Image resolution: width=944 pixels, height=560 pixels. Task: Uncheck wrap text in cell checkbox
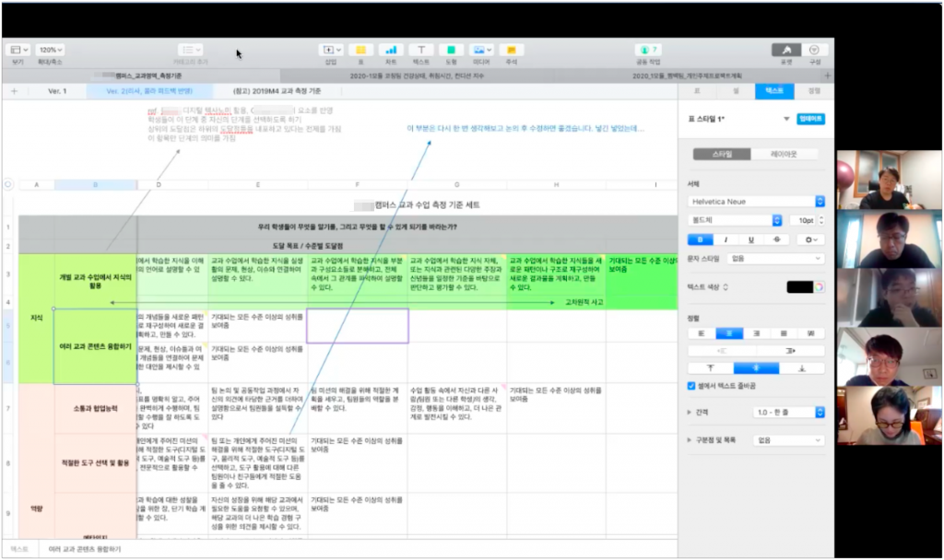point(692,386)
